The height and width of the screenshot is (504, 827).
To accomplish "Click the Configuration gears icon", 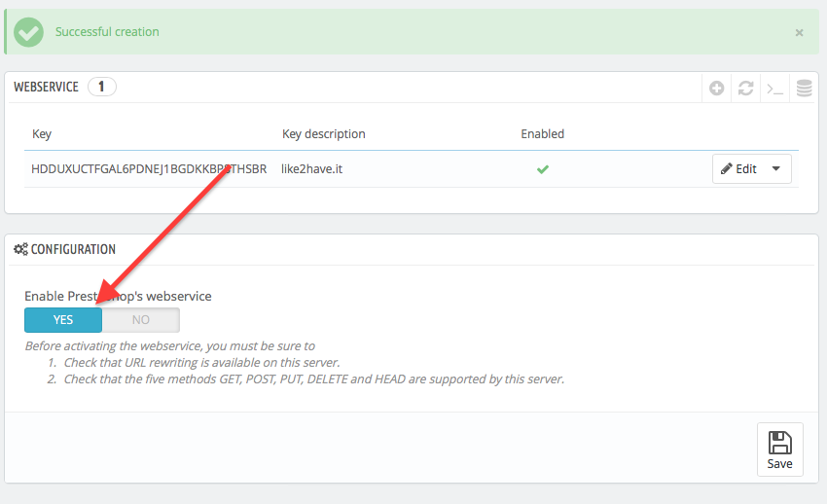I will pos(20,249).
